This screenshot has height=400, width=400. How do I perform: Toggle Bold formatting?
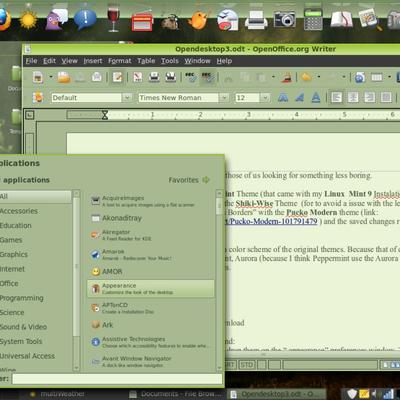283,97
